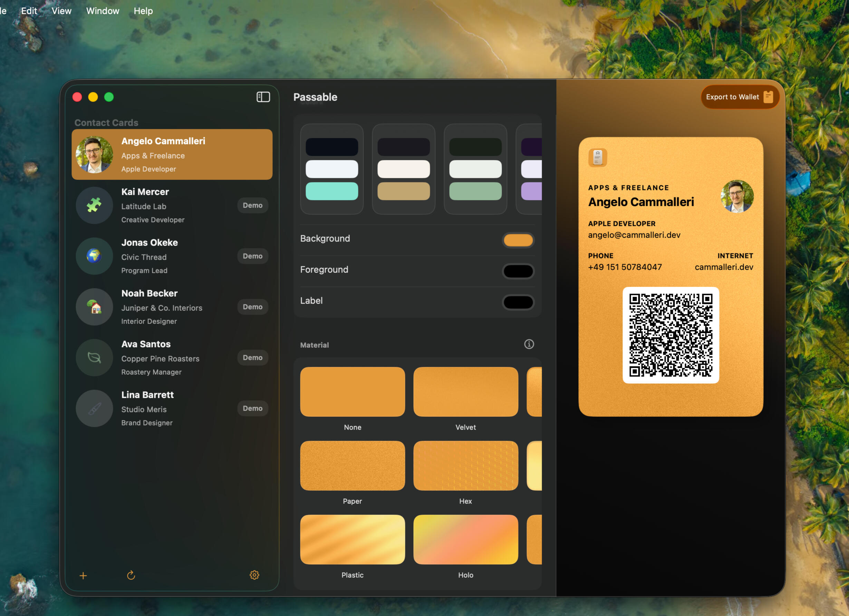
Task: Open the Label color well
Action: 518,302
